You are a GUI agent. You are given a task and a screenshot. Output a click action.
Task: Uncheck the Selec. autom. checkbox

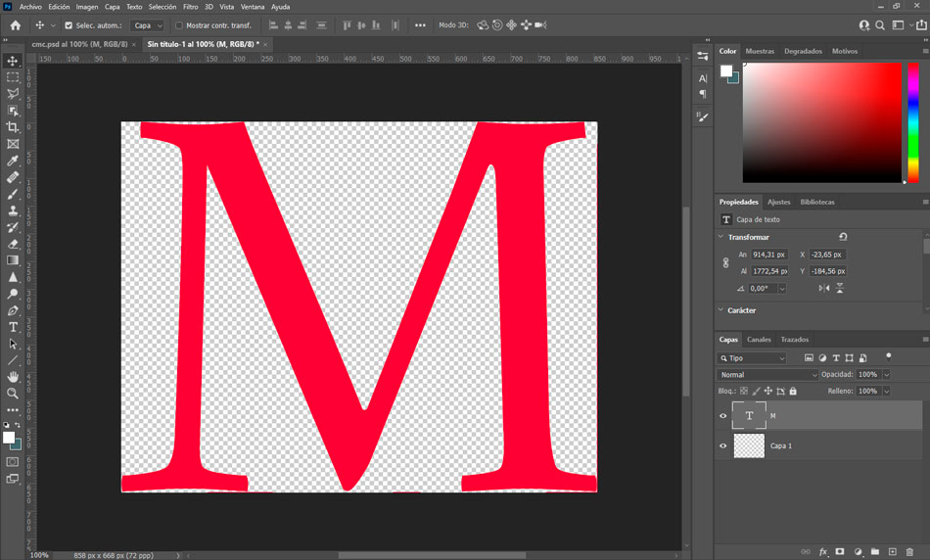pyautogui.click(x=69, y=25)
